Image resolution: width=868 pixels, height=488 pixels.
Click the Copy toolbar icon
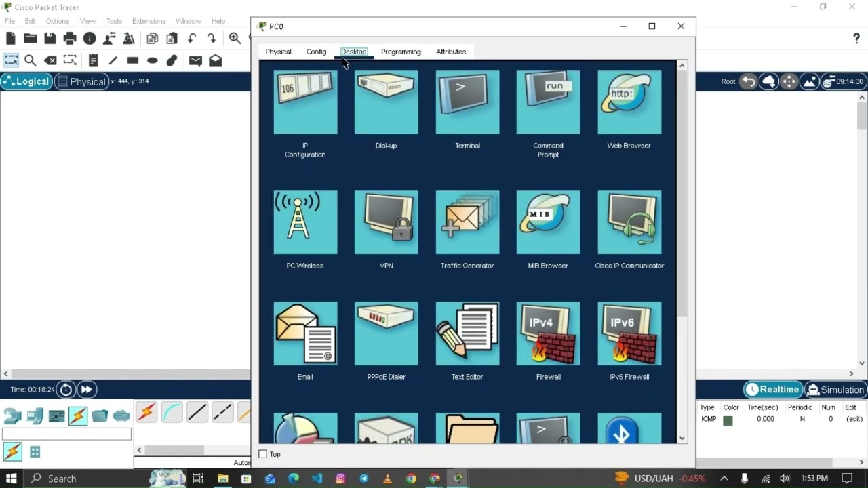(153, 39)
